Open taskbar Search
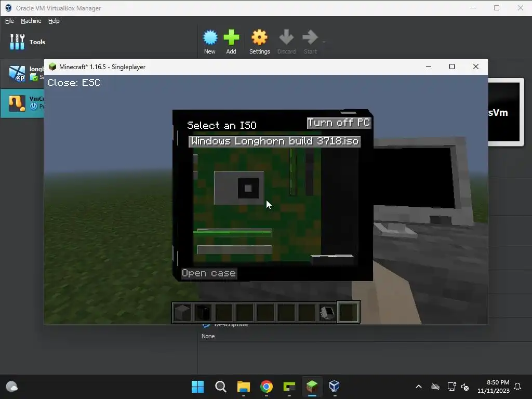This screenshot has width=532, height=399. click(x=220, y=387)
